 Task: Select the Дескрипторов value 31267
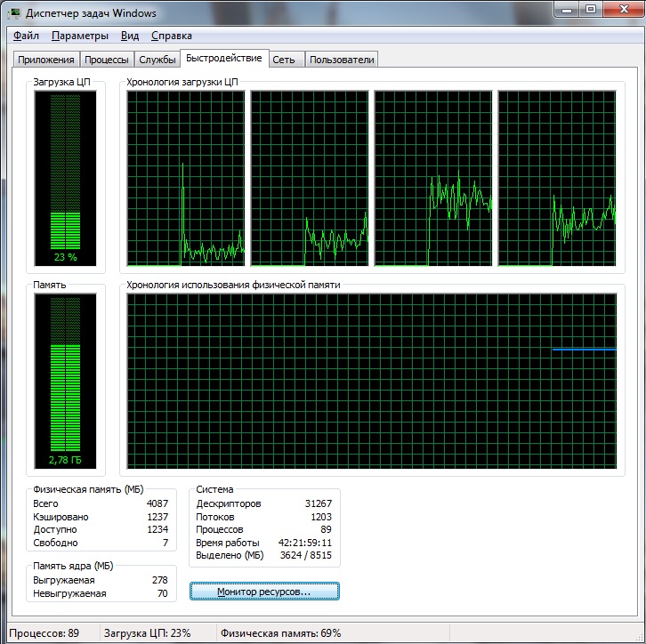(x=318, y=503)
